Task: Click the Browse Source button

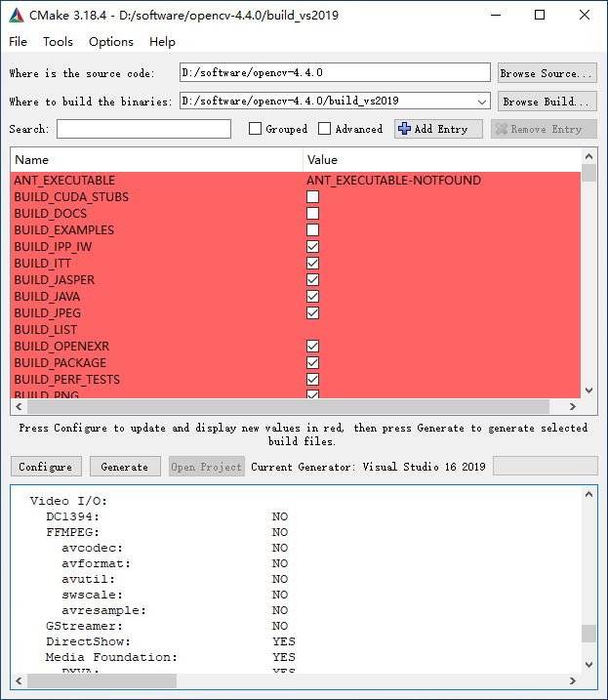Action: tap(547, 73)
